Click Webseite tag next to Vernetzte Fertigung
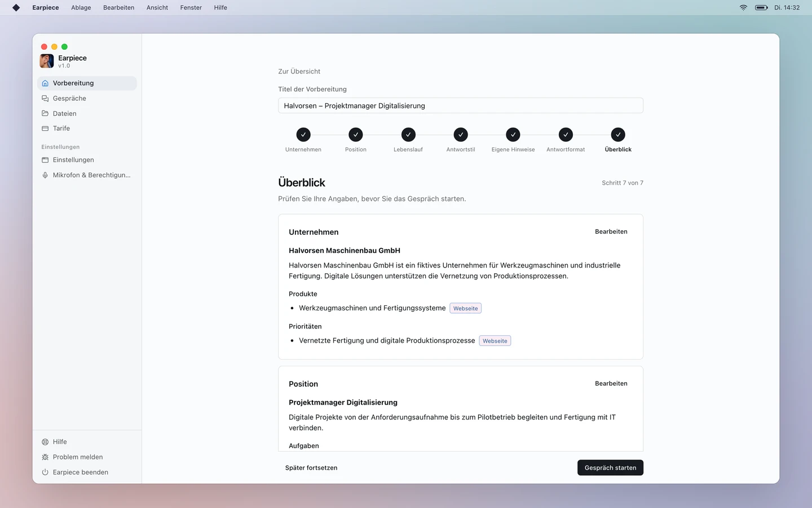812x508 pixels. click(x=495, y=341)
